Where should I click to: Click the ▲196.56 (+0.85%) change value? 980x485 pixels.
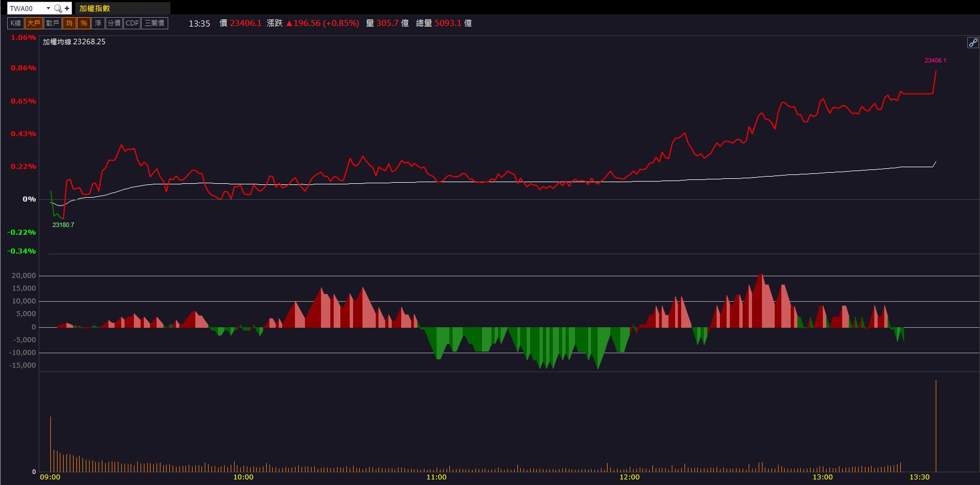(x=322, y=23)
